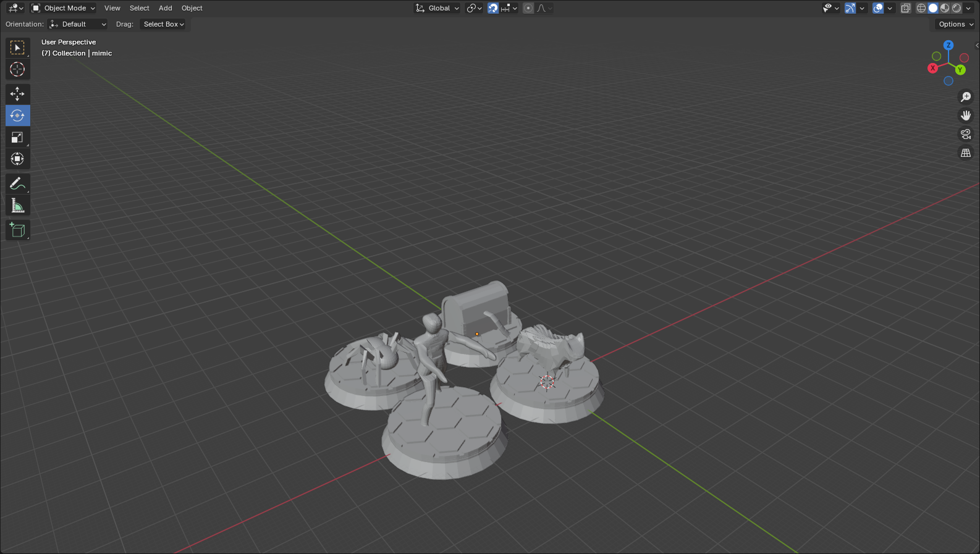Viewport: 980px width, 554px height.
Task: Click the mimic object origin dot
Action: 477,334
